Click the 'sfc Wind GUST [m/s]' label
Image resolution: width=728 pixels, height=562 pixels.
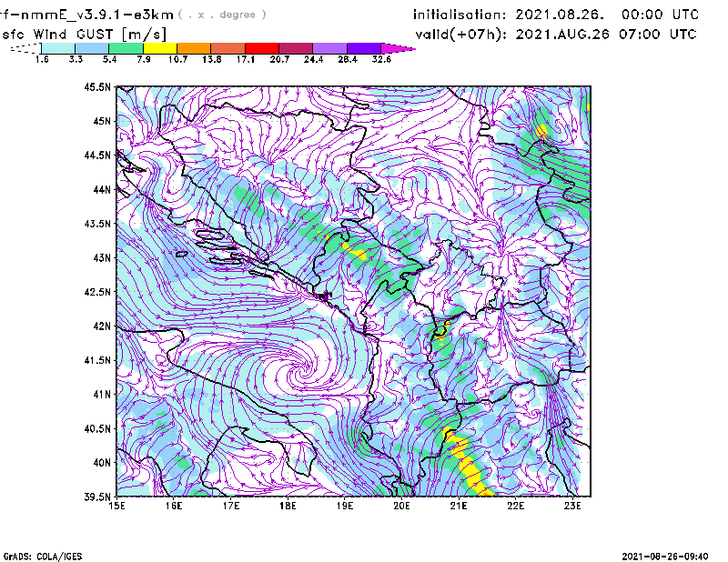point(84,35)
